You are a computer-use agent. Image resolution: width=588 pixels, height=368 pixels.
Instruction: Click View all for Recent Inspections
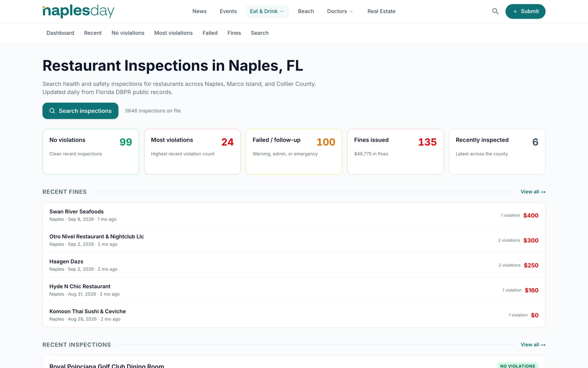[x=533, y=345]
